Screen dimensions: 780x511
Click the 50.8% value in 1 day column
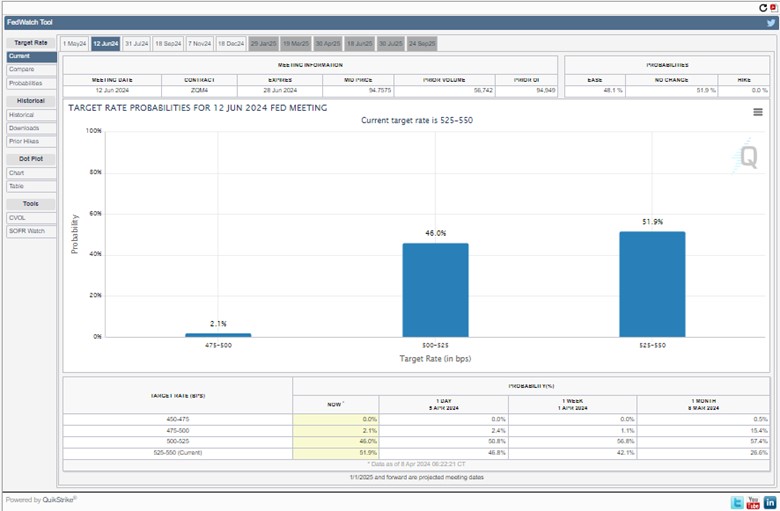(497, 442)
